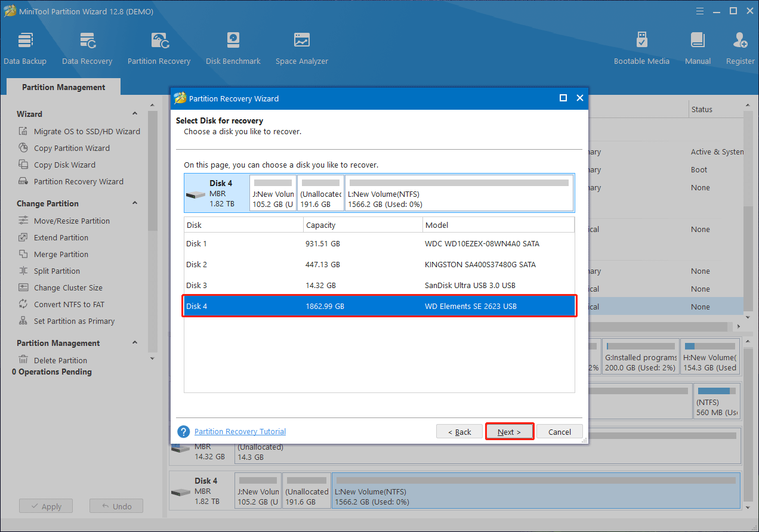Click the help icon beside the tutorial link
The width and height of the screenshot is (759, 532).
[x=184, y=432]
